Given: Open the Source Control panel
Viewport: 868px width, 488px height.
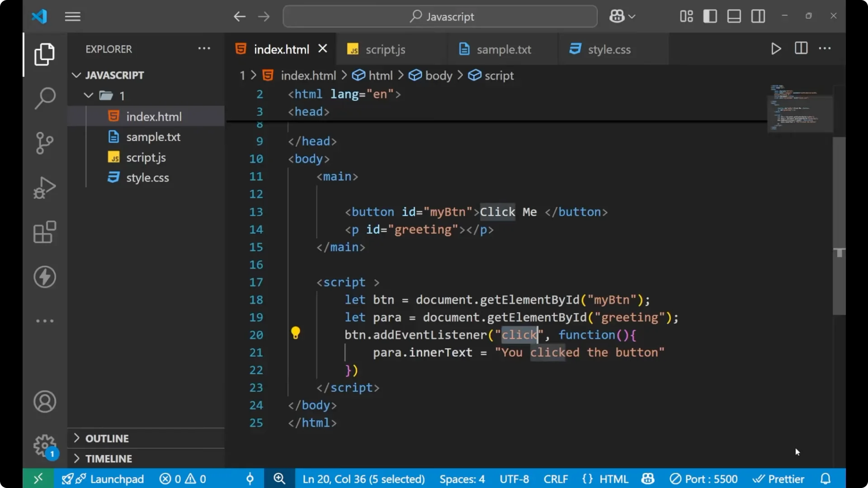Looking at the screenshot, I should (44, 143).
